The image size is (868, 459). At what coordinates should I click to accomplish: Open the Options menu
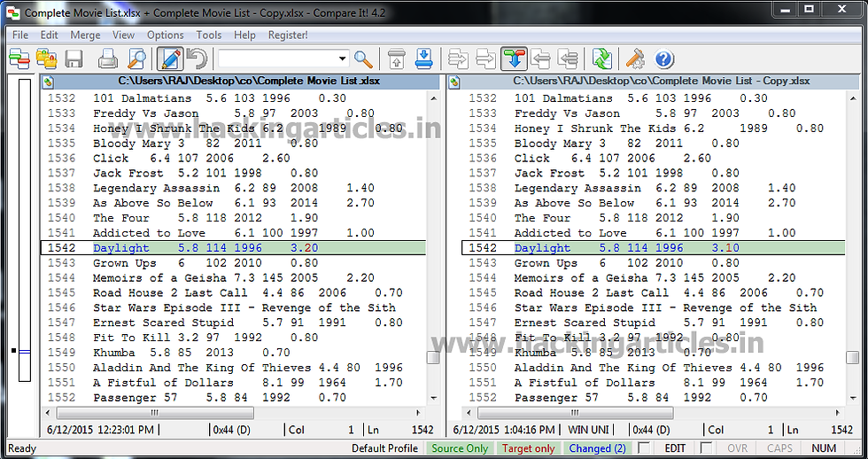pos(165,35)
